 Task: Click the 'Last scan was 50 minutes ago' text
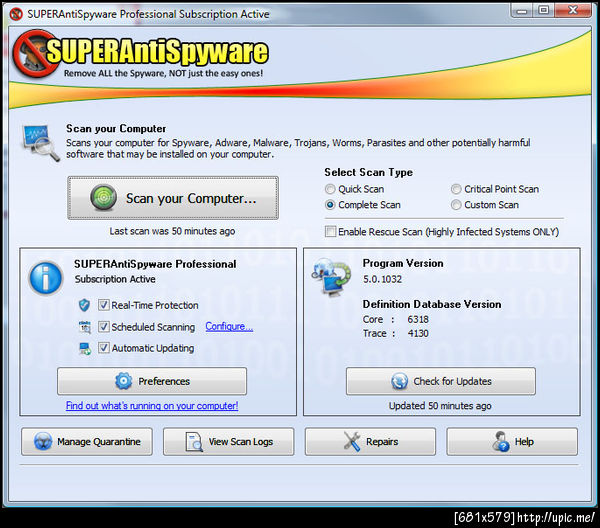[172, 231]
